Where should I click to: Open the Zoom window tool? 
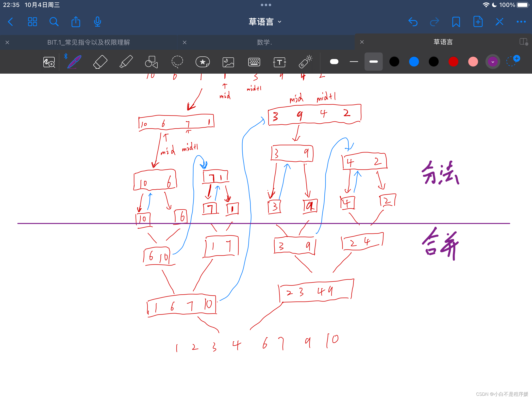click(x=49, y=62)
